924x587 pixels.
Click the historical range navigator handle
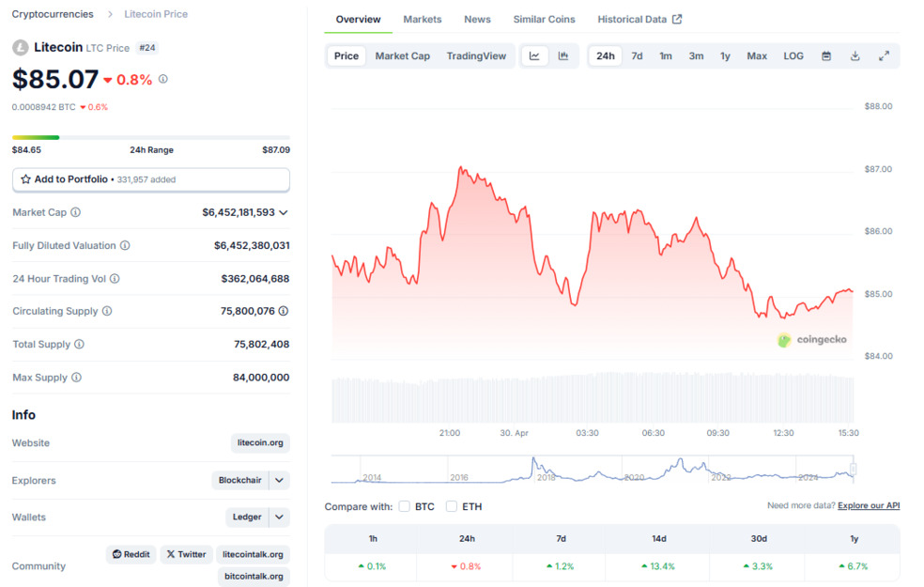(x=853, y=469)
